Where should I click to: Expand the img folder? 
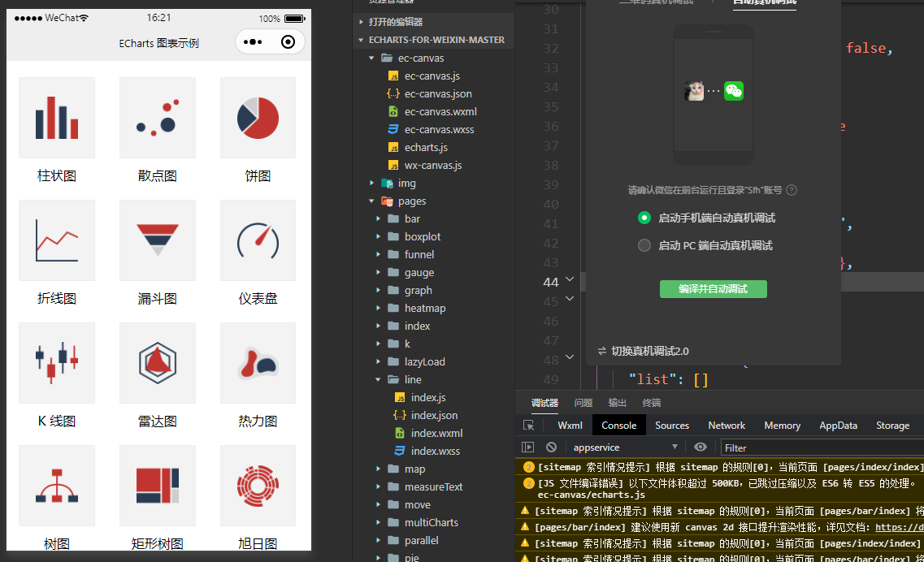click(x=372, y=184)
